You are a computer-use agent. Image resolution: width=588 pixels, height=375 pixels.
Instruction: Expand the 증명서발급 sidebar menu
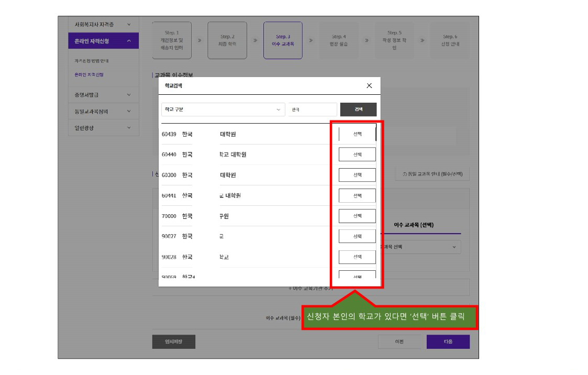coord(103,95)
